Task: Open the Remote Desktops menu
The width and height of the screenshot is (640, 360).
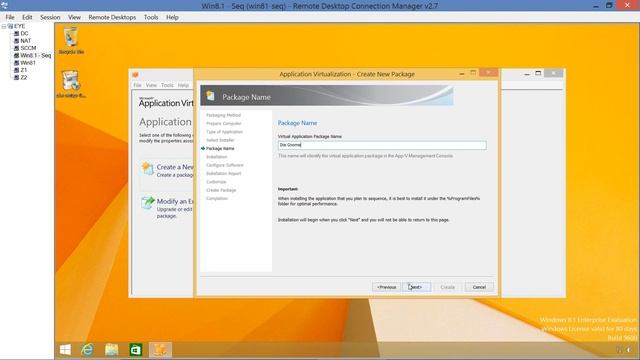Action: click(112, 17)
